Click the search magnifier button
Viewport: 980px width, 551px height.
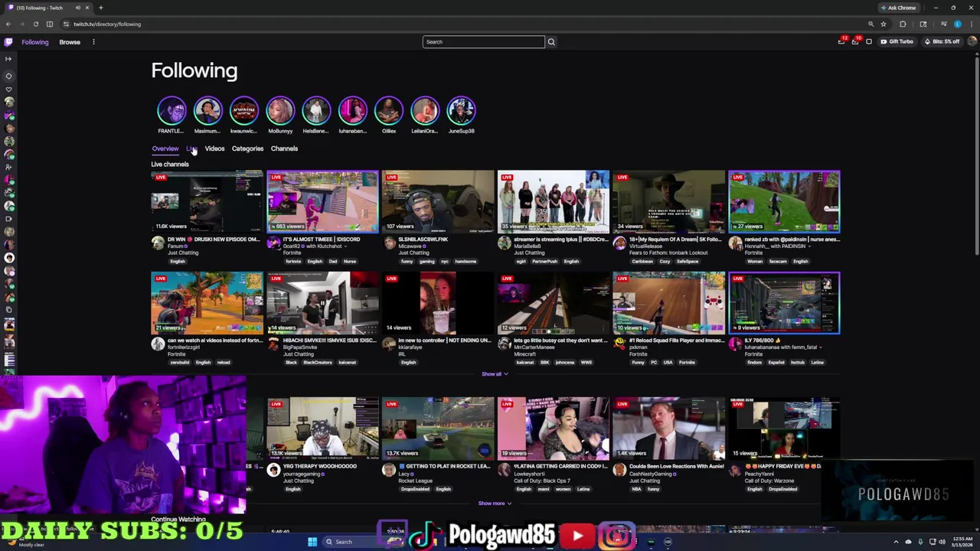click(550, 42)
